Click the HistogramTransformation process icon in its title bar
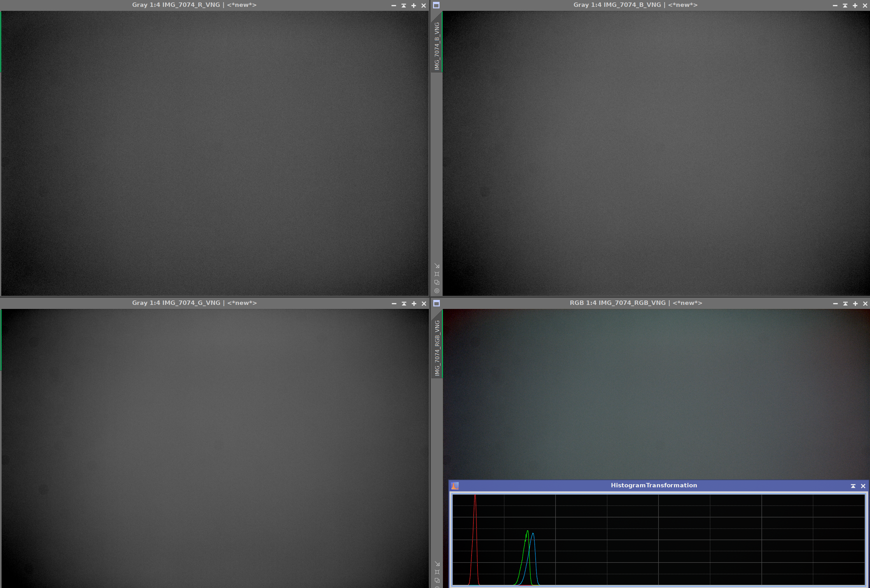Screen dimensions: 870x588 [x=455, y=486]
